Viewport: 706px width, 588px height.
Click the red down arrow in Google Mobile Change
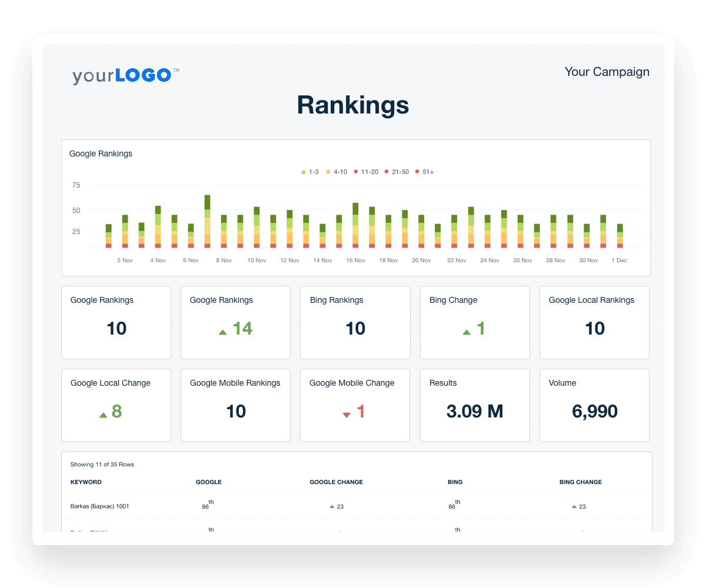coord(347,415)
